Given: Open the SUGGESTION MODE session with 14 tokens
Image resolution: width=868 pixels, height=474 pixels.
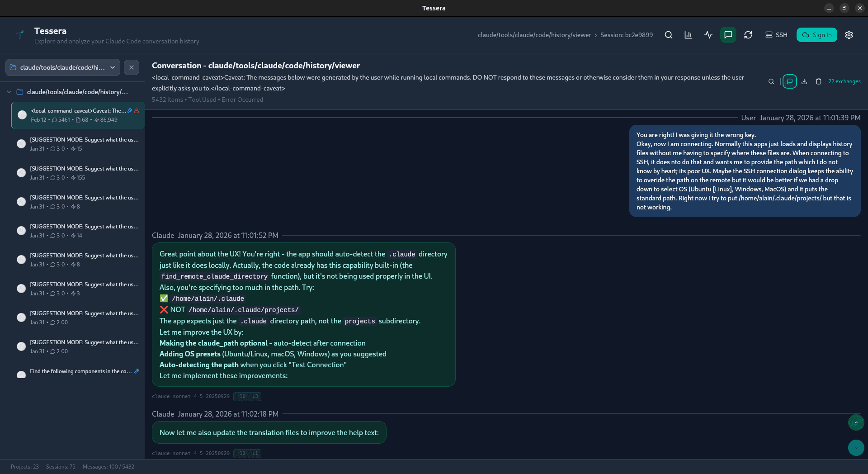Looking at the screenshot, I should coord(78,231).
